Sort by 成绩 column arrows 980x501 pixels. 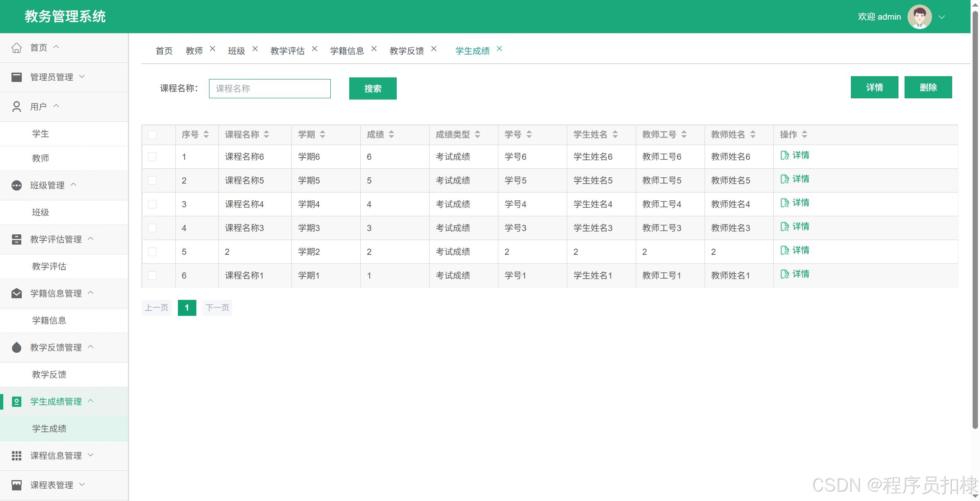click(x=391, y=134)
